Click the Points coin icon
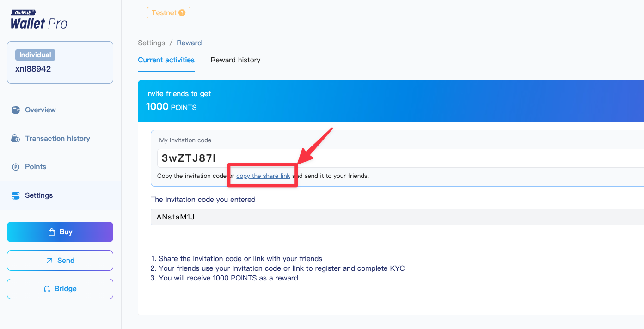This screenshot has width=644, height=329. point(16,167)
